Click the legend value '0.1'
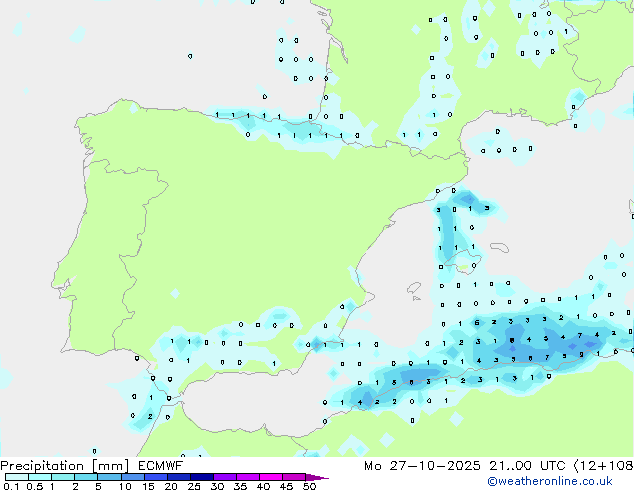634x490 pixels. (11, 486)
